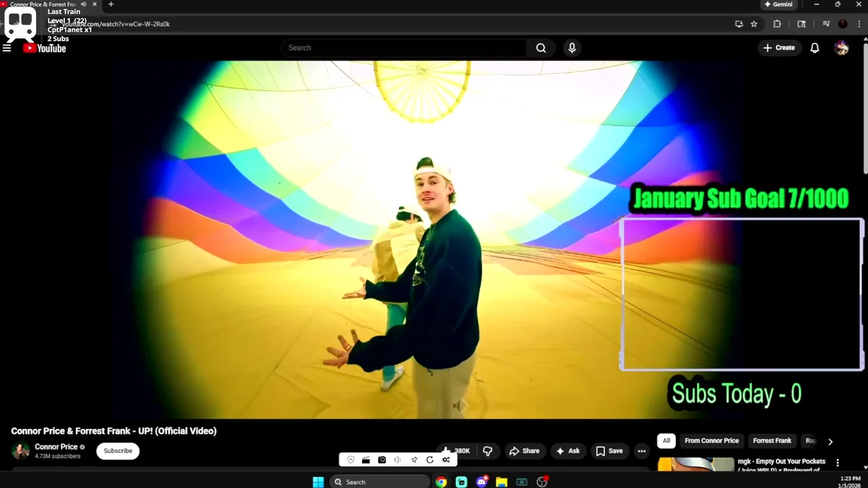Open Chrome profile avatar
Image resolution: width=868 pixels, height=488 pixels.
click(x=842, y=24)
